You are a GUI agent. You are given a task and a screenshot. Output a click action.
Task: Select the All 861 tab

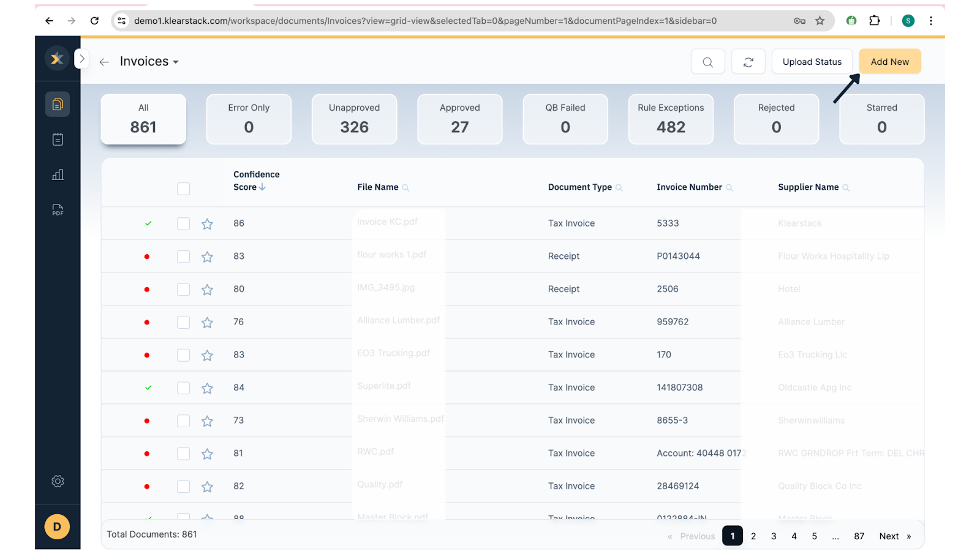pos(143,119)
